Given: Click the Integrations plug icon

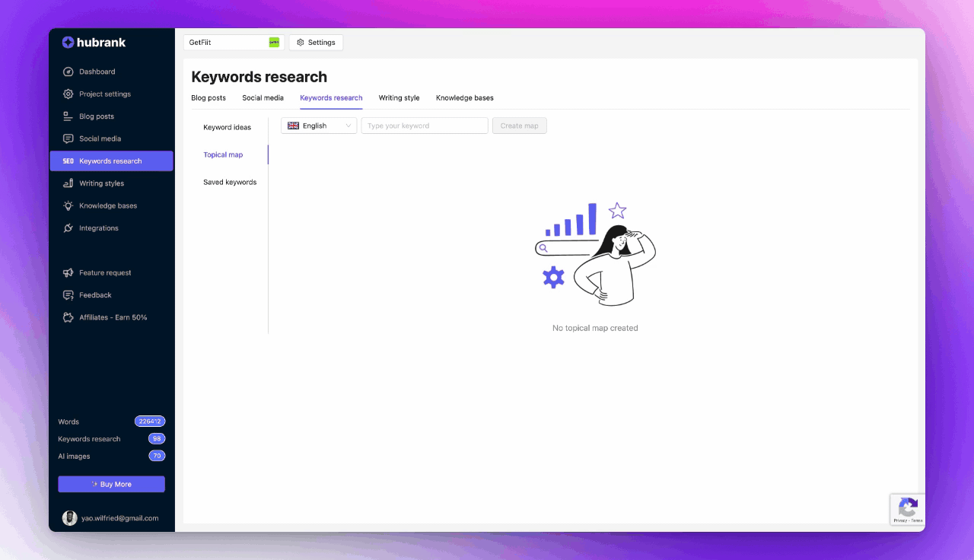Looking at the screenshot, I should pos(68,228).
